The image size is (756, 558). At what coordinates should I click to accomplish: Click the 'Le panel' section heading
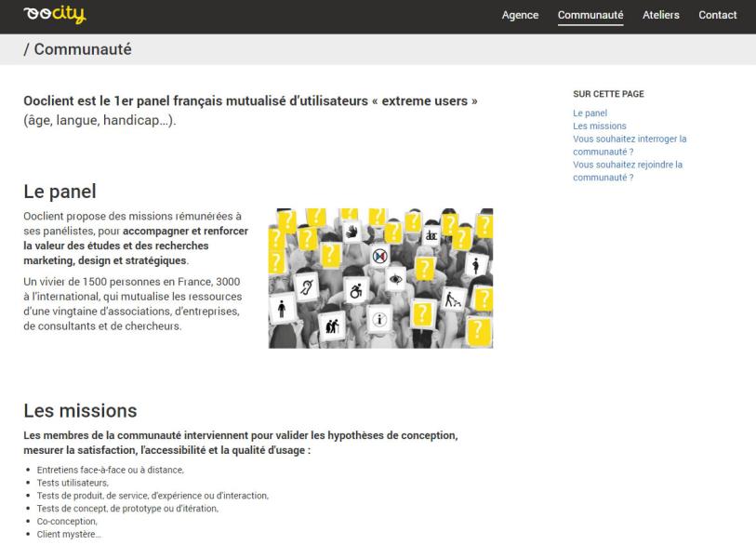pyautogui.click(x=60, y=192)
